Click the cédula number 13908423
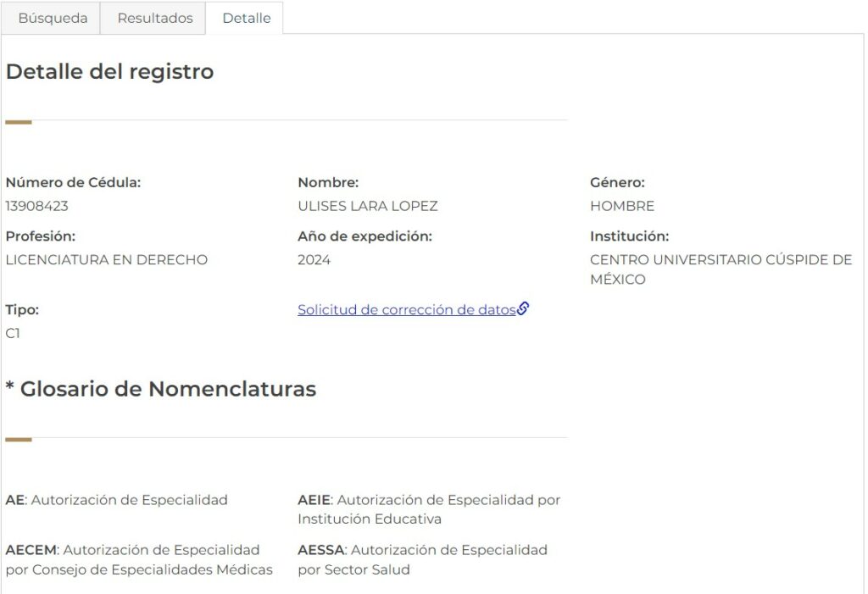The height and width of the screenshot is (594, 868). coord(37,206)
